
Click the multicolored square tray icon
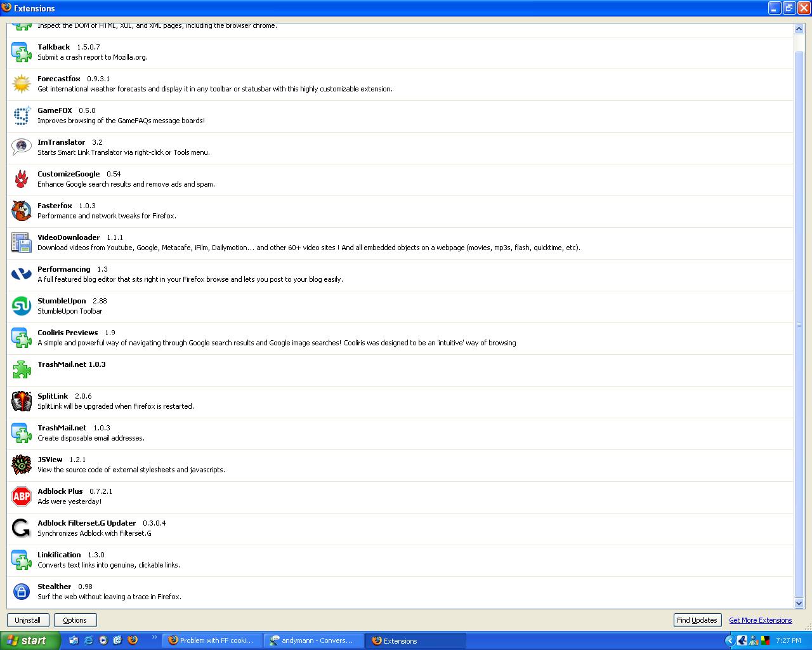[765, 640]
